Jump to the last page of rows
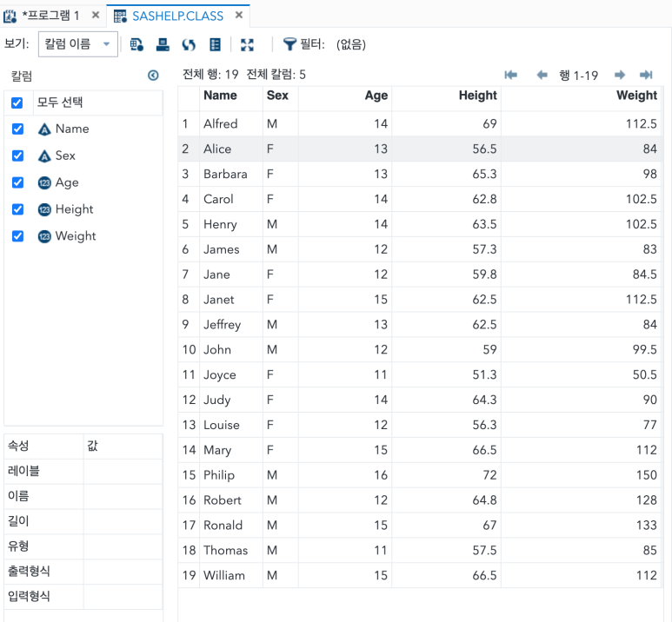 click(x=646, y=75)
